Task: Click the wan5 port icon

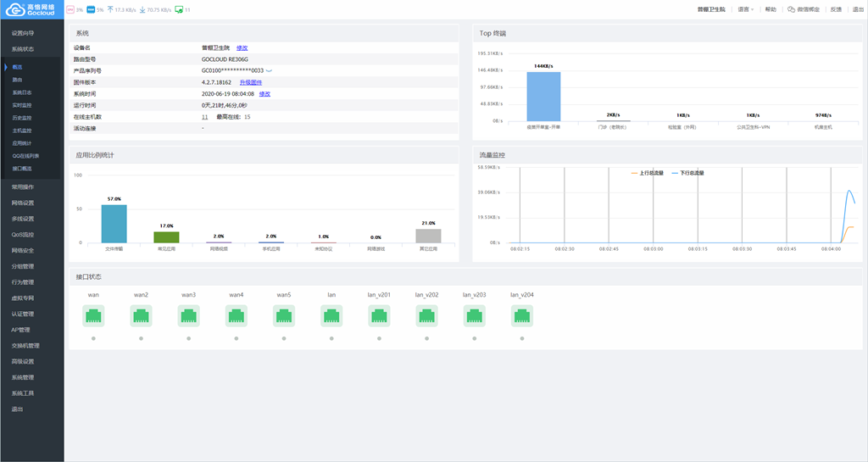Action: click(284, 316)
